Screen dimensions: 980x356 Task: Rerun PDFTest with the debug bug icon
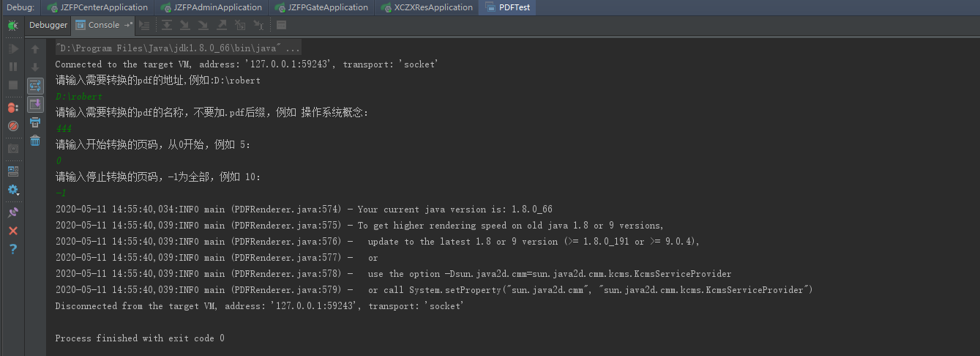[x=13, y=26]
